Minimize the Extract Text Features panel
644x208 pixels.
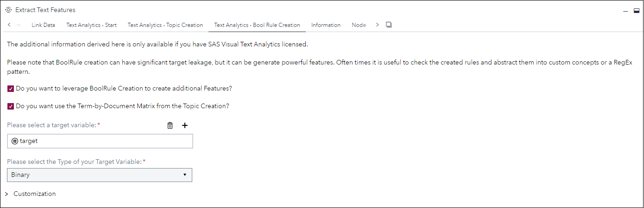625,10
